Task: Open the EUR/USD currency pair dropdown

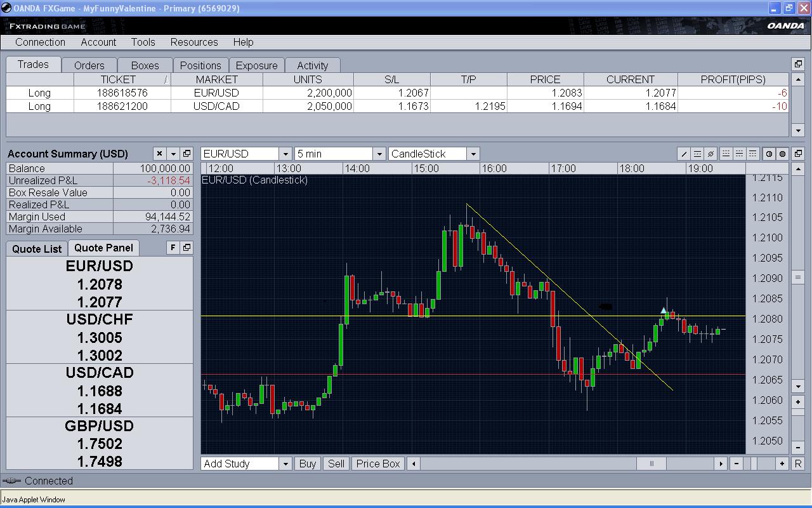Action: click(x=285, y=154)
